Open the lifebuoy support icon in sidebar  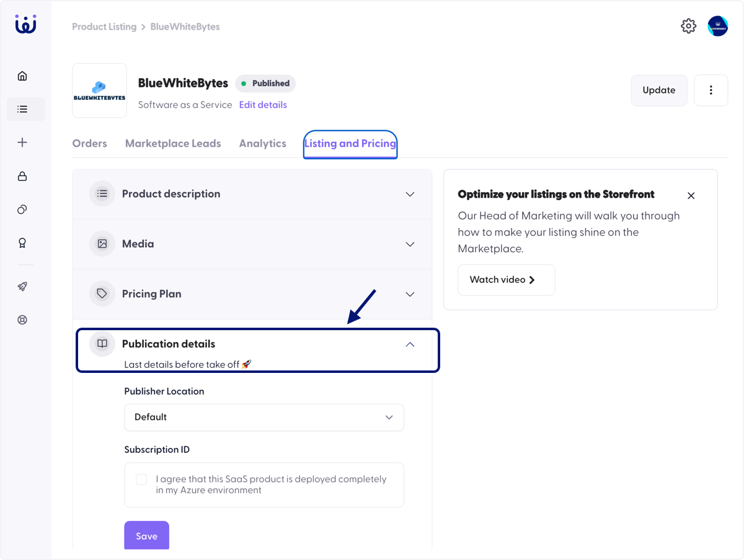tap(22, 320)
